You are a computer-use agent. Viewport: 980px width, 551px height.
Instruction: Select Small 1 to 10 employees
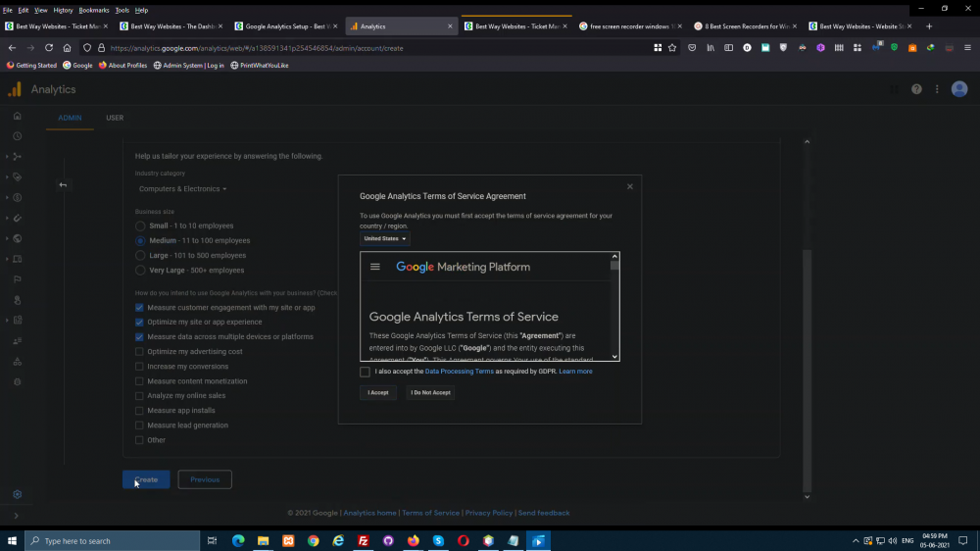140,225
